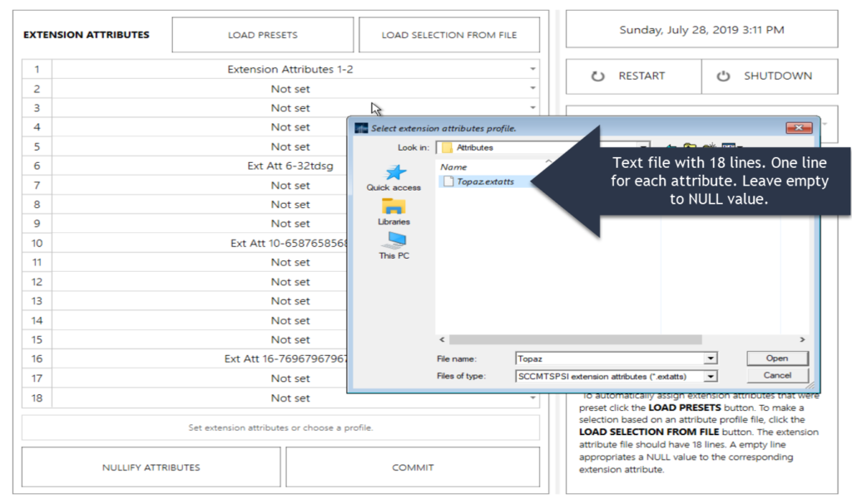Select the This PC icon
The image size is (852, 504).
tap(394, 241)
